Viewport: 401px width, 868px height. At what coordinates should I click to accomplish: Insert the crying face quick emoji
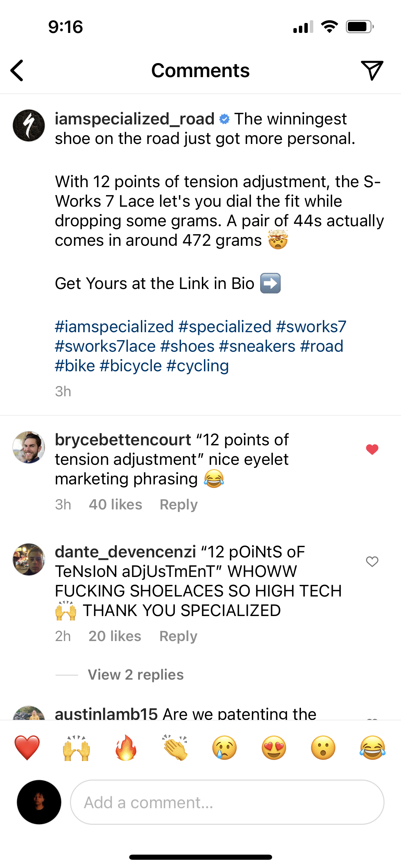pyautogui.click(x=224, y=748)
